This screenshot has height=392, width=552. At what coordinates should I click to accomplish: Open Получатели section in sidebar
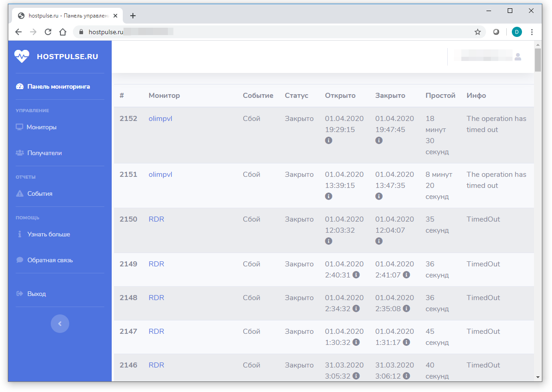44,153
